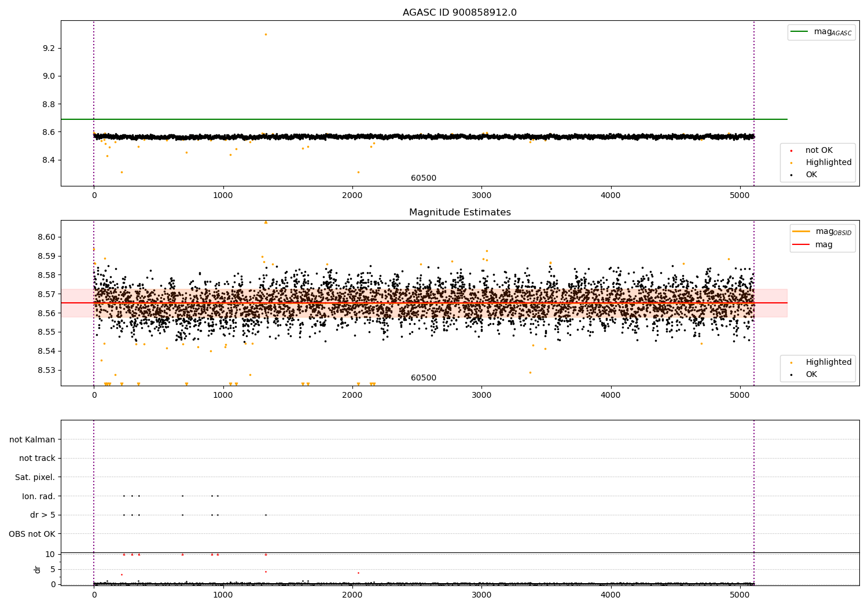The width and height of the screenshot is (868, 608).
Task: Click the 'Sat. pixel.' row label
Action: 35,477
